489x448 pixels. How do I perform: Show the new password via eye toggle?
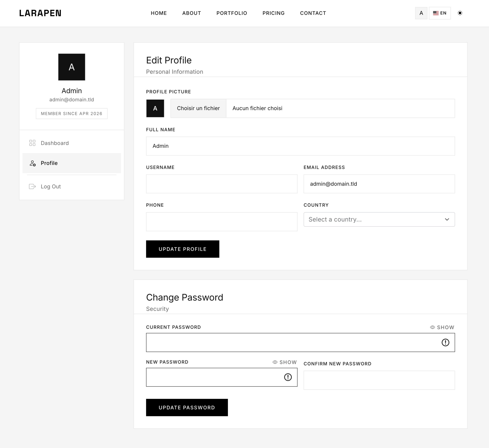click(284, 362)
